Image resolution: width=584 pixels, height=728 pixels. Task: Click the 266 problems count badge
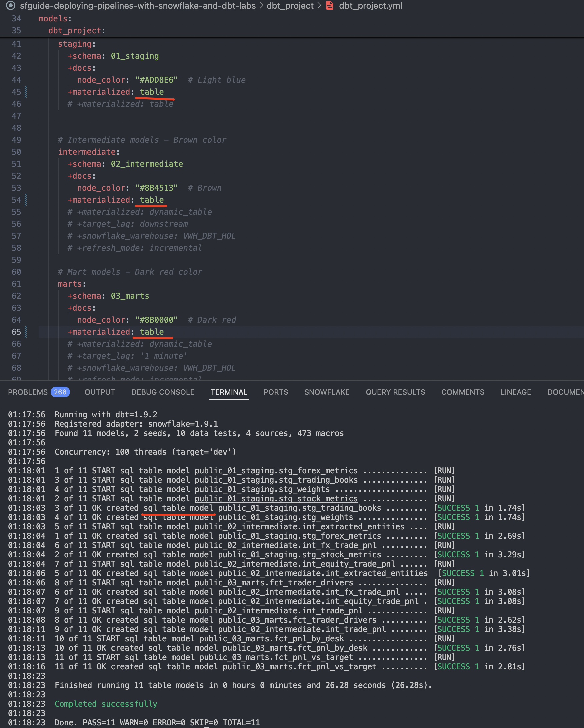click(x=60, y=392)
